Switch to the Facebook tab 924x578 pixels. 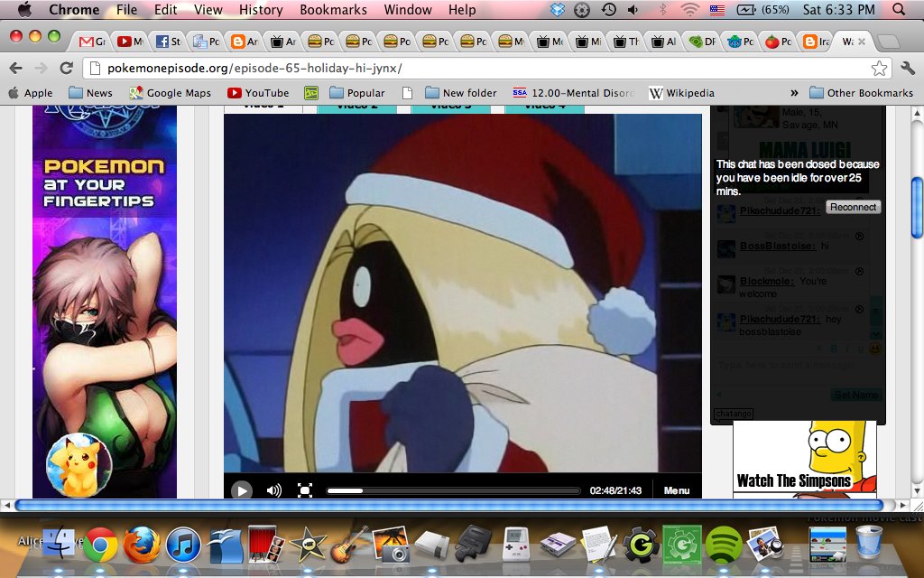[169, 42]
